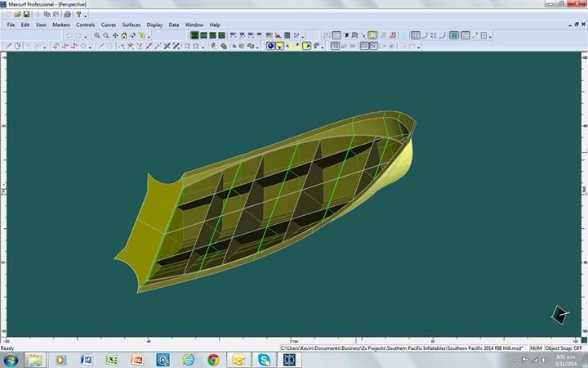
Task: Expand the display toolbar overflow arrow at far right
Action: (x=490, y=37)
